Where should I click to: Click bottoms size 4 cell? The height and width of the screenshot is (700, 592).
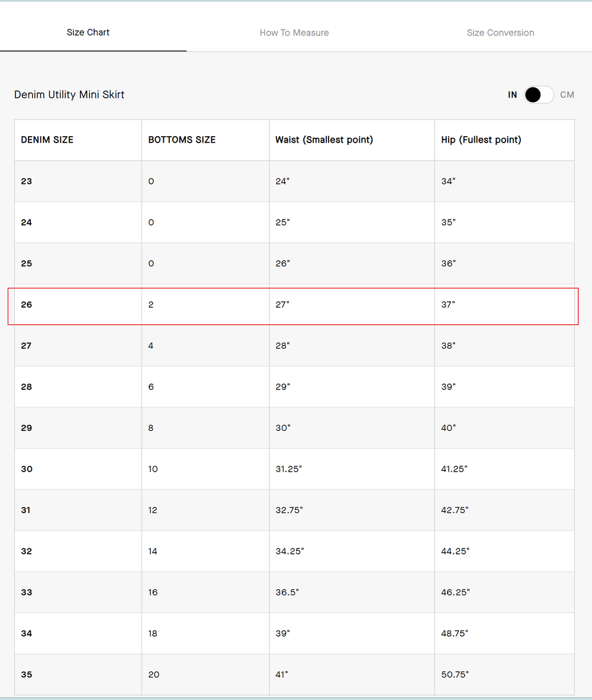[205, 346]
